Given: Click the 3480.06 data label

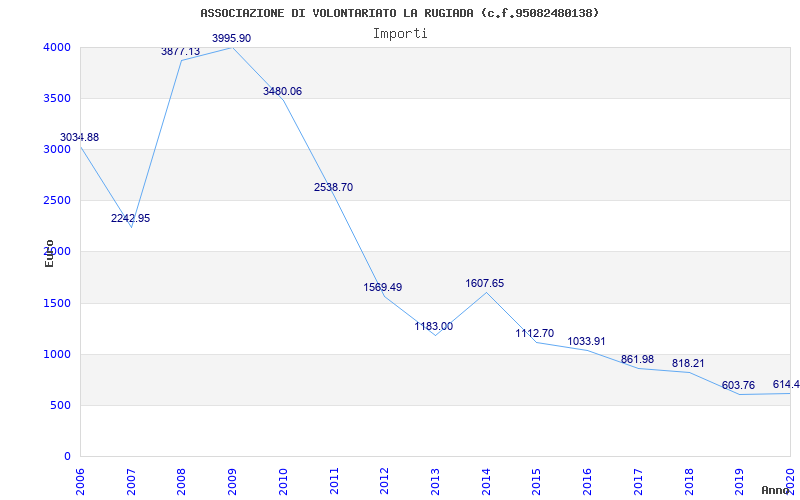Looking at the screenshot, I should pyautogui.click(x=282, y=91).
